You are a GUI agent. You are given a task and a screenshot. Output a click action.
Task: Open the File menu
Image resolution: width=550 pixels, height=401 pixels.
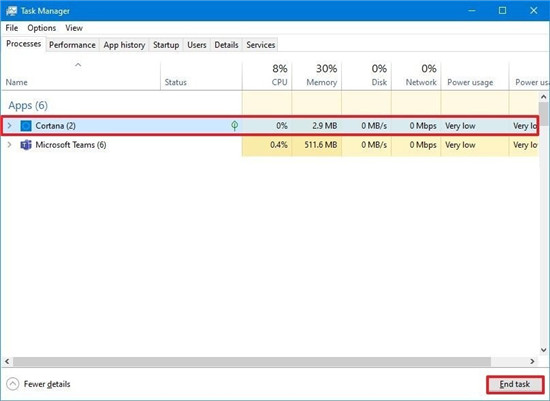[x=12, y=28]
